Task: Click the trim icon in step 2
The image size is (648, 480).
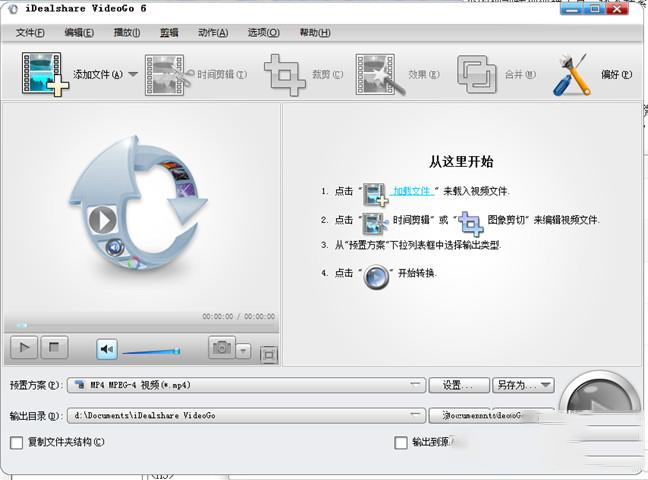Action: click(x=375, y=223)
